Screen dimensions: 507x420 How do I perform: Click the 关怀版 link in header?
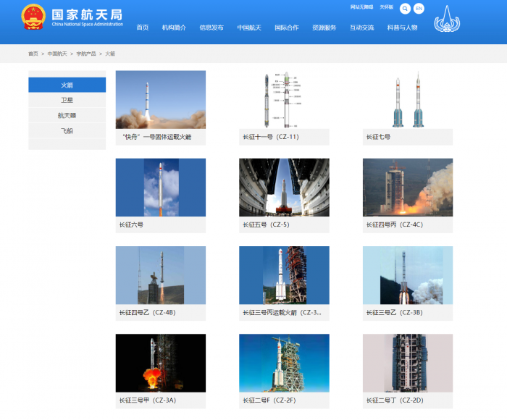(386, 7)
